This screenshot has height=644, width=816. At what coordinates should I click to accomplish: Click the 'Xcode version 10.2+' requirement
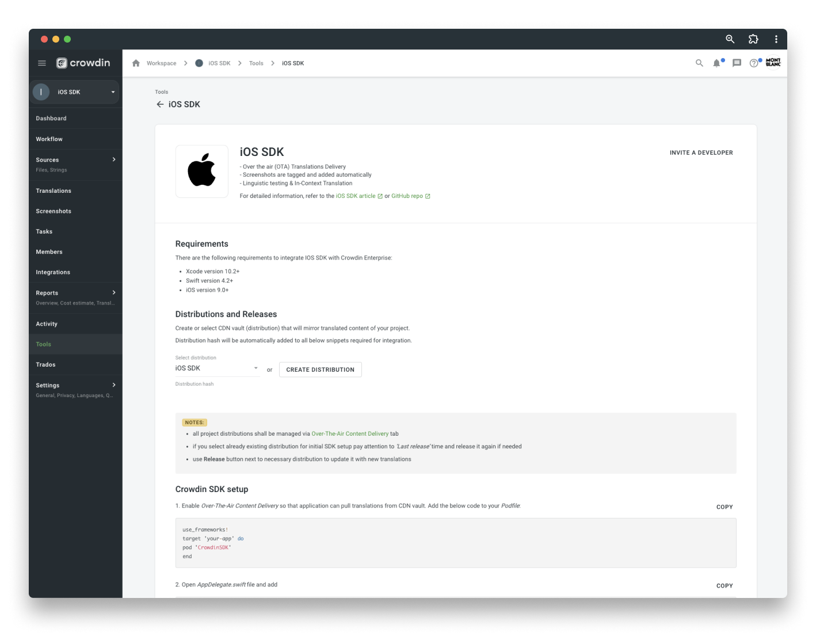click(212, 272)
